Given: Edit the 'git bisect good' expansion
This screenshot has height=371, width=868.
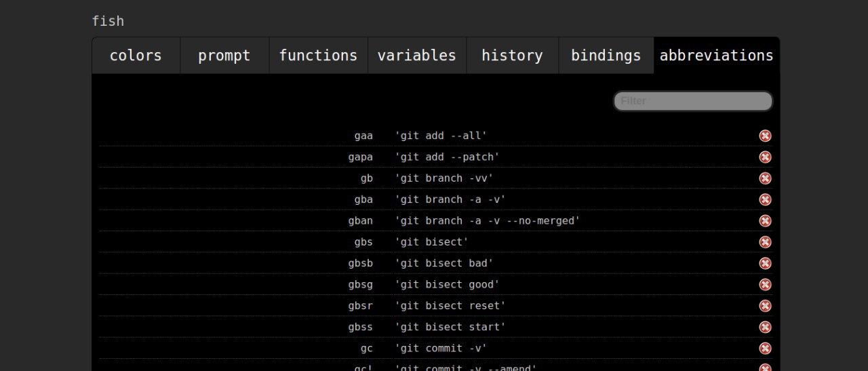Looking at the screenshot, I should [447, 285].
